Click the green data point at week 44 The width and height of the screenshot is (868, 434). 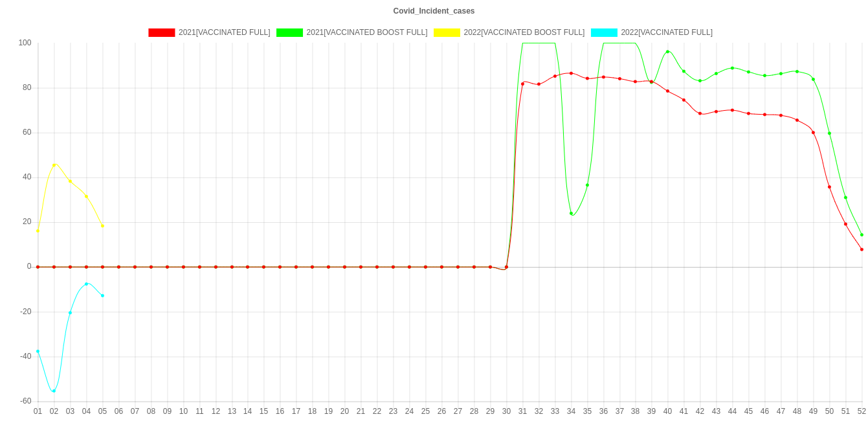click(x=732, y=67)
